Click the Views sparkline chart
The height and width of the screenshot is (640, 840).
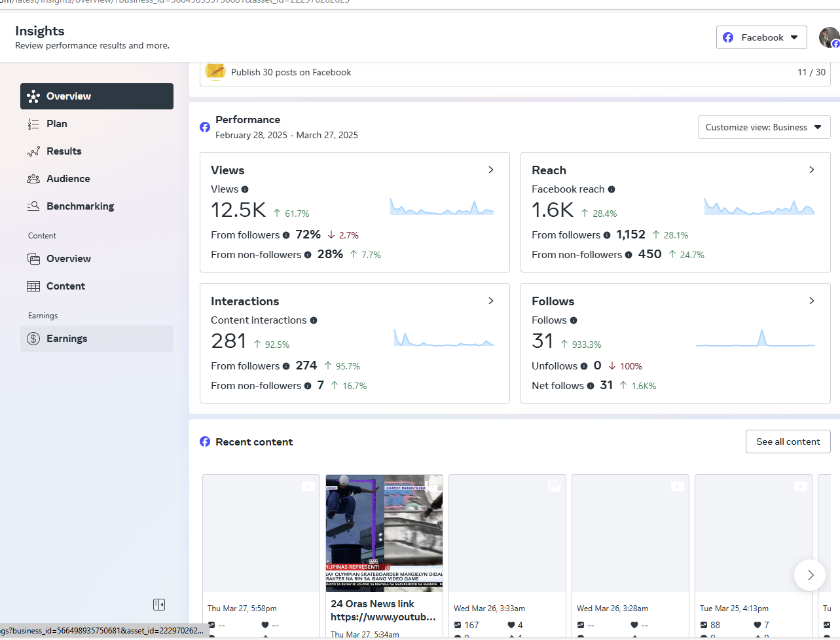(x=442, y=208)
